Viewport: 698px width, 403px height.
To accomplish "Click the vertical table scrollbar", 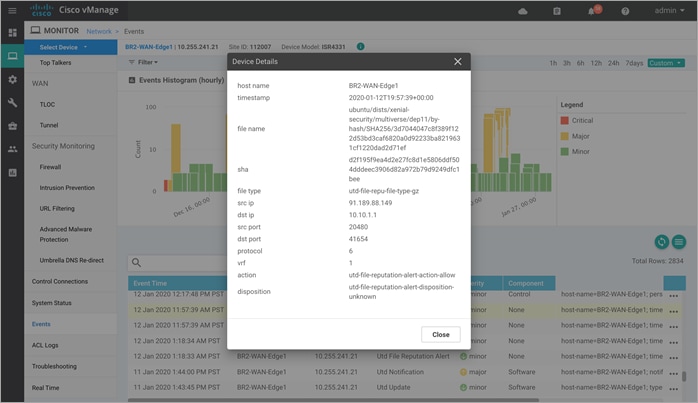I will (684, 377).
